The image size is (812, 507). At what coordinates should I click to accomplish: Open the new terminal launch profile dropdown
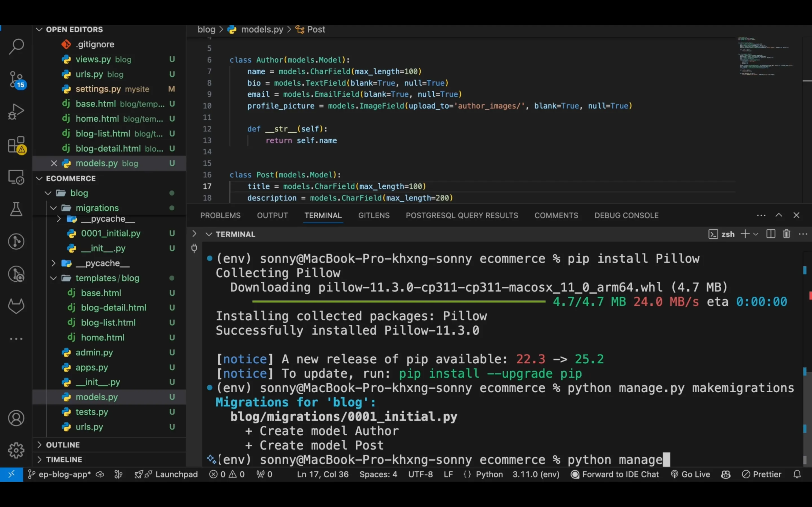(x=756, y=234)
